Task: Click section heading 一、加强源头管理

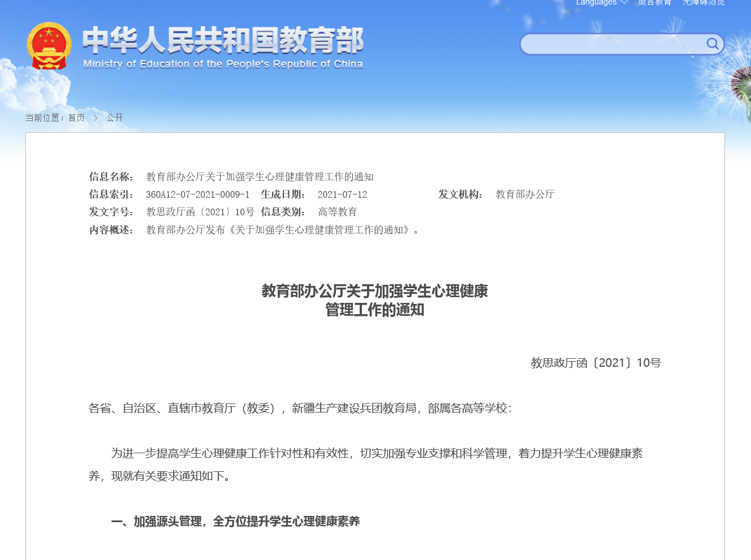Action: click(x=235, y=522)
